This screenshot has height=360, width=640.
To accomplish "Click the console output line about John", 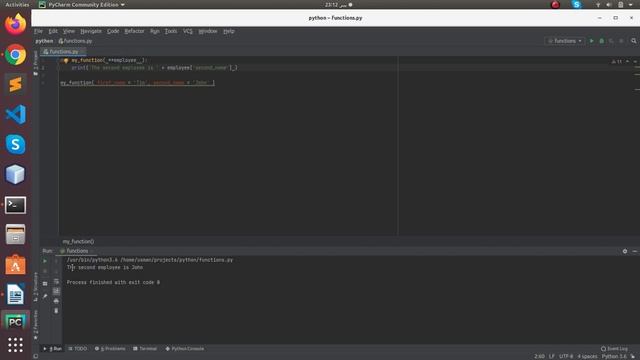I will [105, 267].
